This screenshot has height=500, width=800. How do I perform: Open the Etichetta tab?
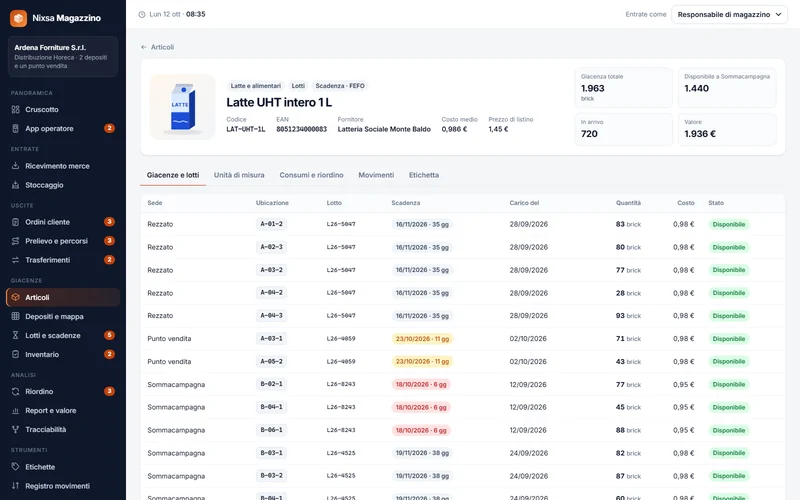[423, 175]
